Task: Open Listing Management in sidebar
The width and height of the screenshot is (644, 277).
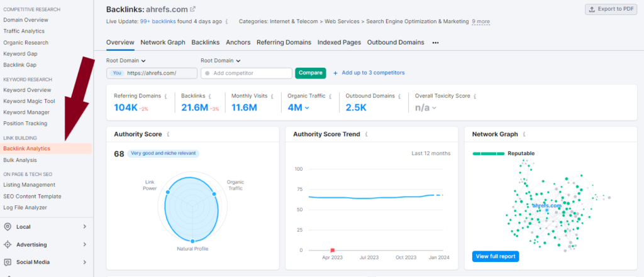Action: tap(29, 185)
